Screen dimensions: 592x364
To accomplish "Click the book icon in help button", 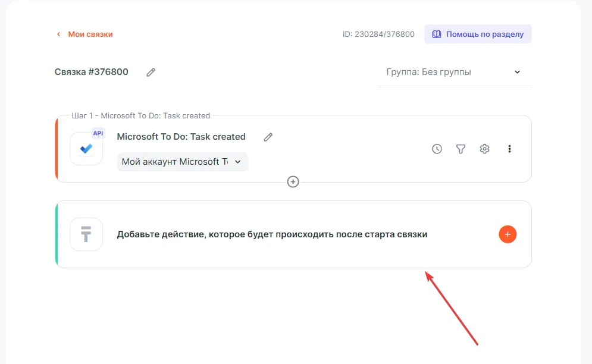I will pyautogui.click(x=437, y=34).
